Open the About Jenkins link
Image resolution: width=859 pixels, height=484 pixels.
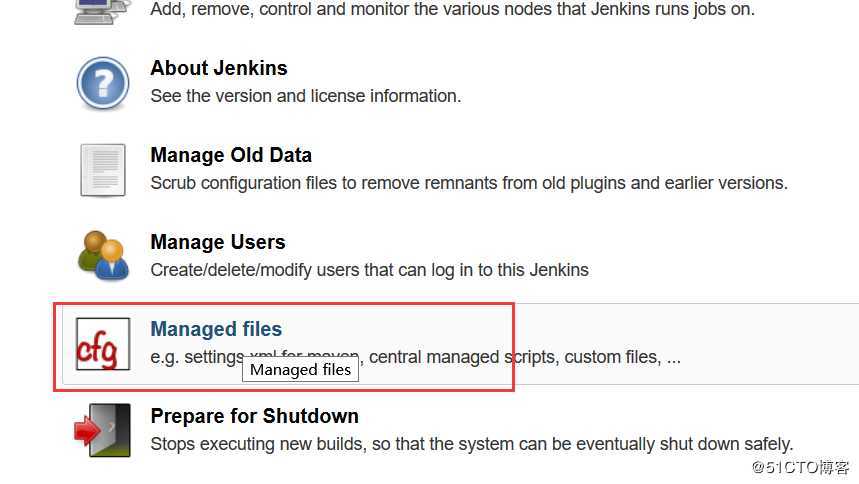tap(218, 68)
